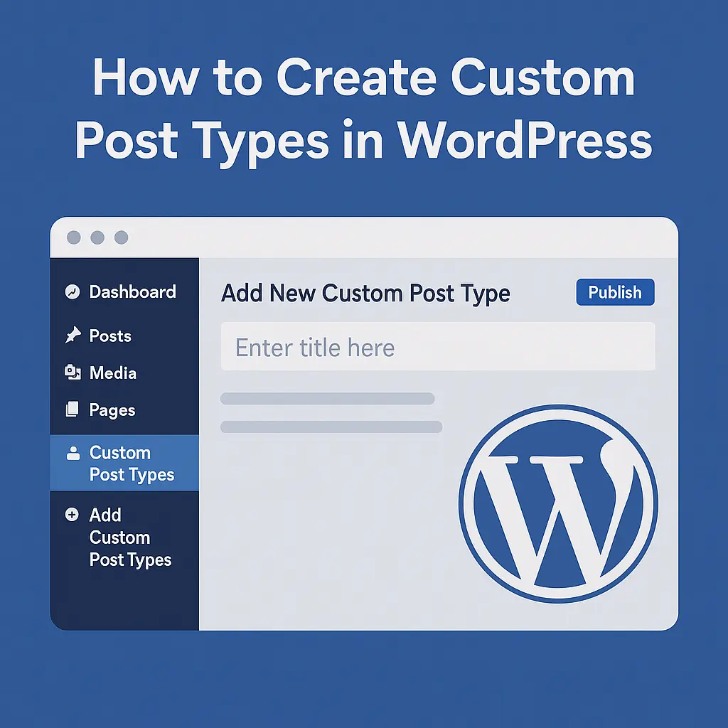The height and width of the screenshot is (728, 728).
Task: Click the Publish button
Action: [x=615, y=292]
